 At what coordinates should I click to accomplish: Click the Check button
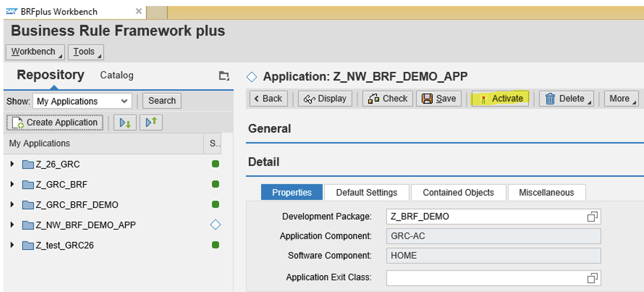[388, 98]
